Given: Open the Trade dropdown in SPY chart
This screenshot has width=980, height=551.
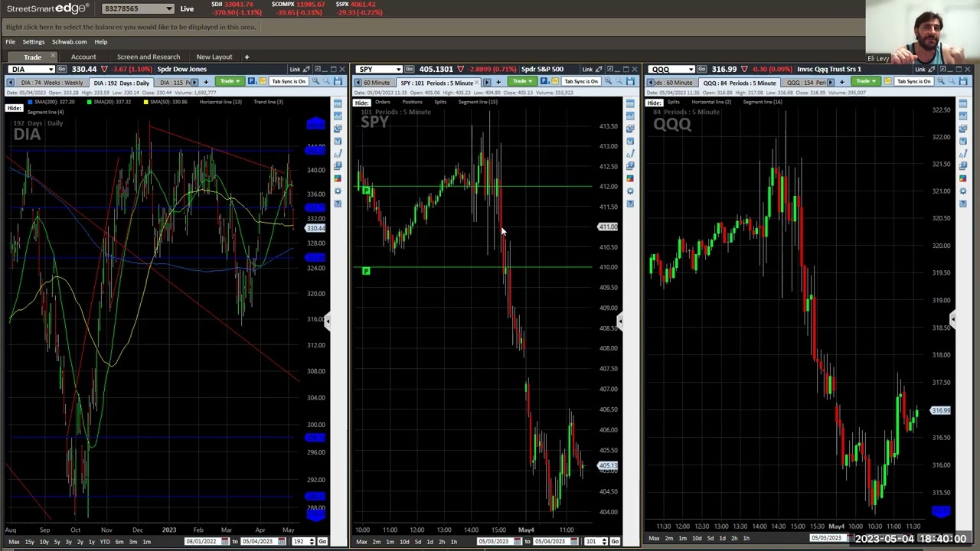Looking at the screenshot, I should [x=521, y=81].
